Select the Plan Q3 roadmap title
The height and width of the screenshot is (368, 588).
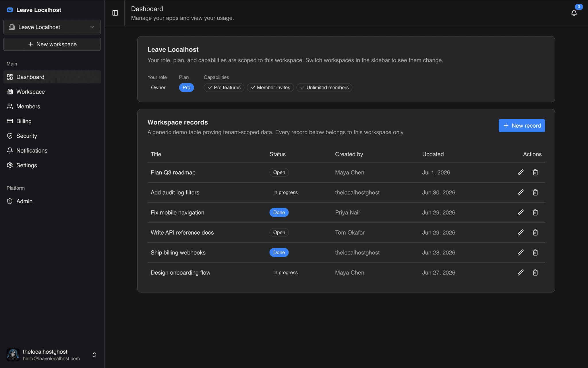(173, 172)
